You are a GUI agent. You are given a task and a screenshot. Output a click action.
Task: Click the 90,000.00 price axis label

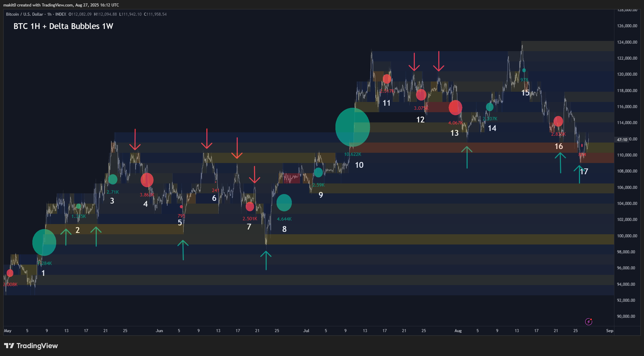click(626, 316)
